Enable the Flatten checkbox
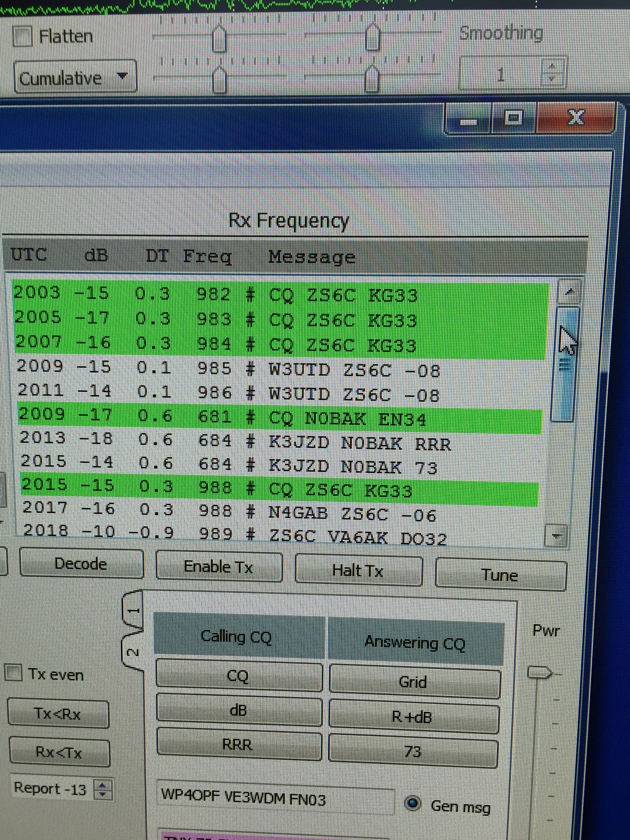The height and width of the screenshot is (840, 630). [x=23, y=37]
